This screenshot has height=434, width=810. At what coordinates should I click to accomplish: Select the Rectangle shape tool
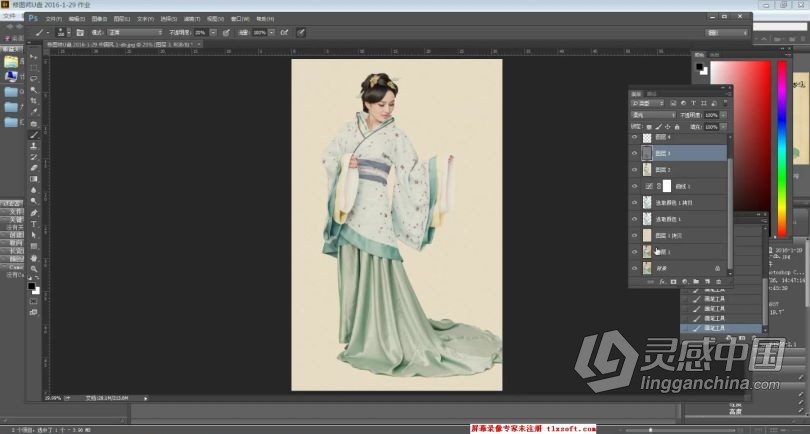tap(34, 246)
